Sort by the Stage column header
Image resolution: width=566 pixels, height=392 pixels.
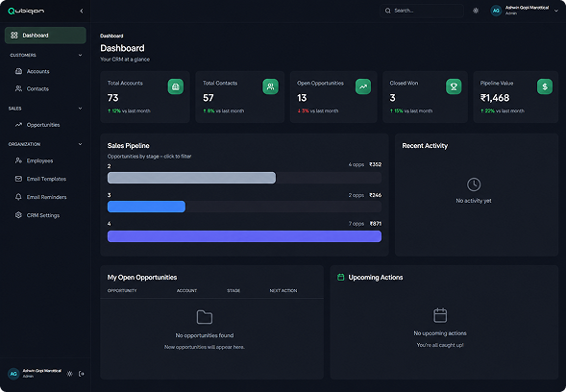click(x=234, y=290)
